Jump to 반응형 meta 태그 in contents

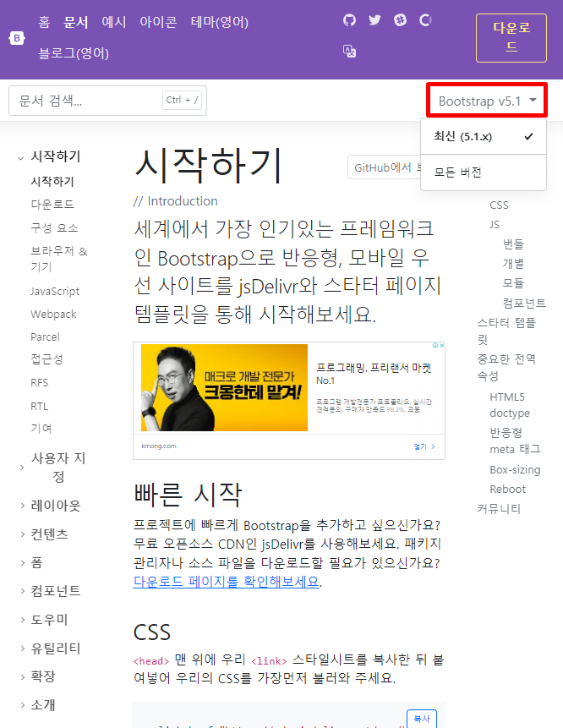pos(515,441)
